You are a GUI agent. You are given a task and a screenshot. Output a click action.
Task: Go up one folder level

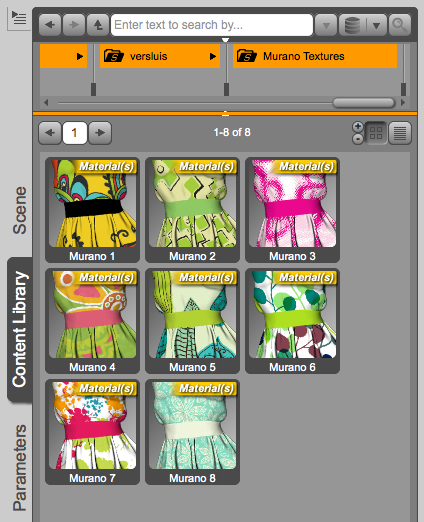pyautogui.click(x=98, y=25)
